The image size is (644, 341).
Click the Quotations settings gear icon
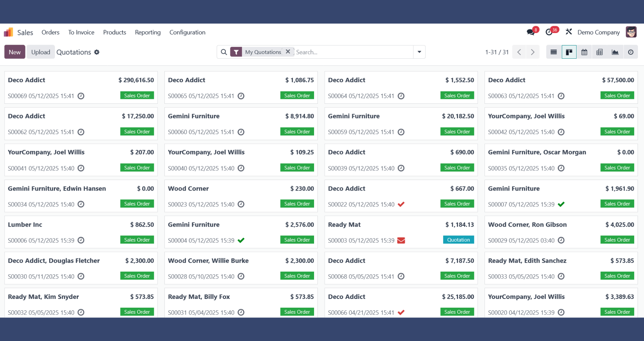pyautogui.click(x=97, y=52)
